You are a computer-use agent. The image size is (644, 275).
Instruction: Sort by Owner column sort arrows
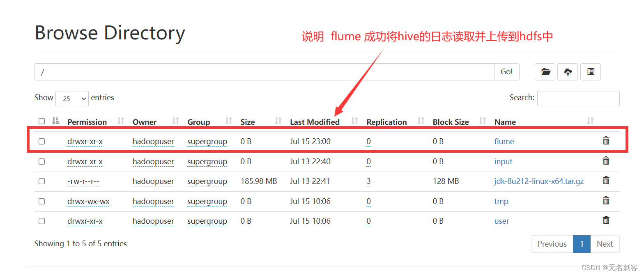click(176, 121)
